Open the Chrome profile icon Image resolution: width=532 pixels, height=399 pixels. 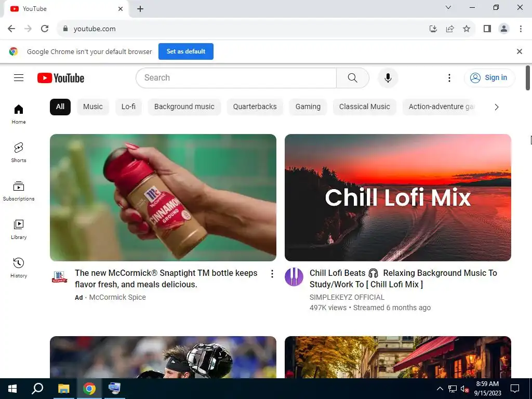coord(504,29)
